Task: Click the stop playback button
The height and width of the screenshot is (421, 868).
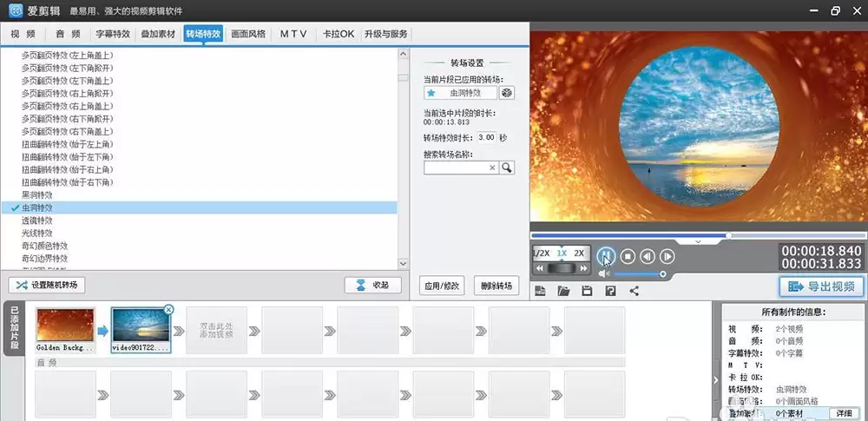Action: click(x=628, y=256)
